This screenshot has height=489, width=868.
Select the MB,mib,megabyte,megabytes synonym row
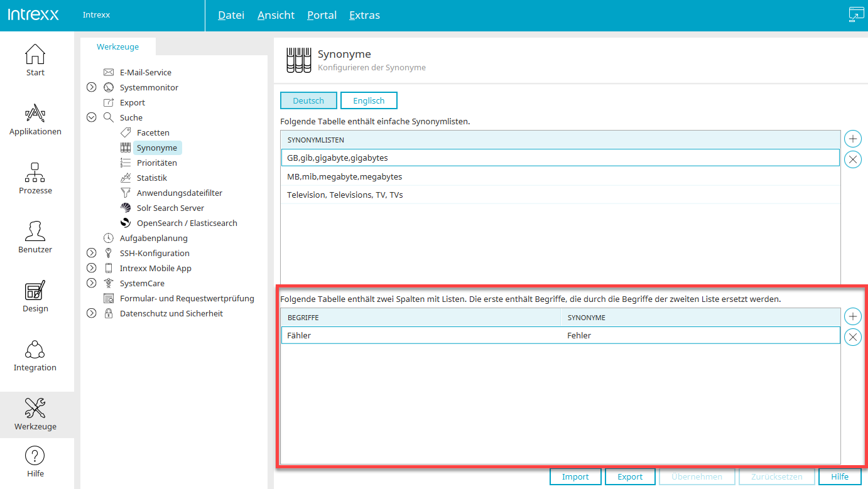coord(344,176)
